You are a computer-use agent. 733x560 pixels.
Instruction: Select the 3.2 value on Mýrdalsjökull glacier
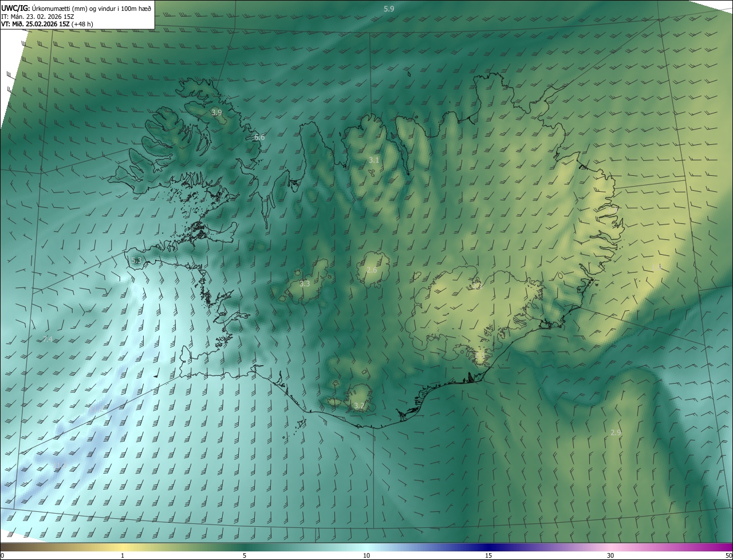pos(359,405)
